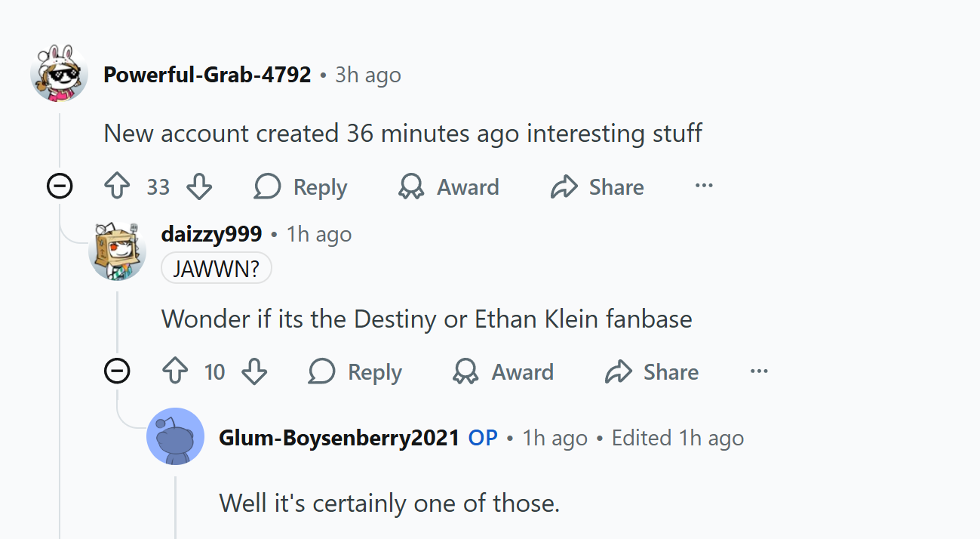Open more options for daizzy999's comment
The height and width of the screenshot is (539, 980).
click(759, 371)
